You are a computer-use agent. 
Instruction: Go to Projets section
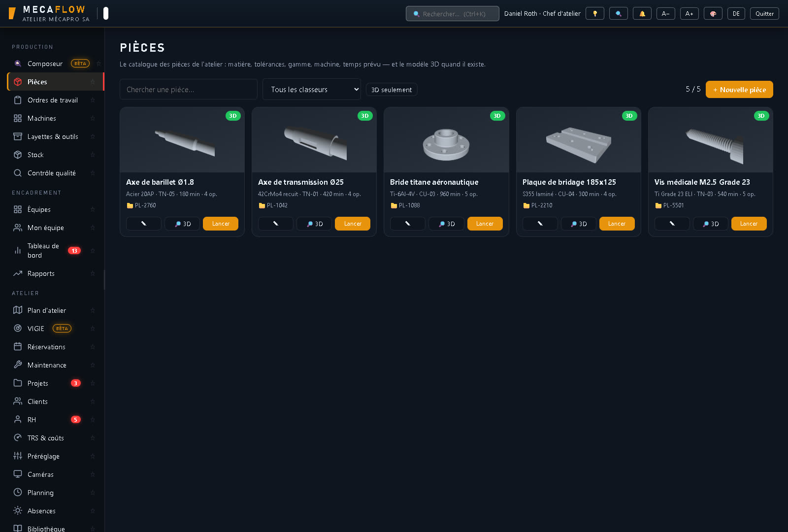pos(55,383)
